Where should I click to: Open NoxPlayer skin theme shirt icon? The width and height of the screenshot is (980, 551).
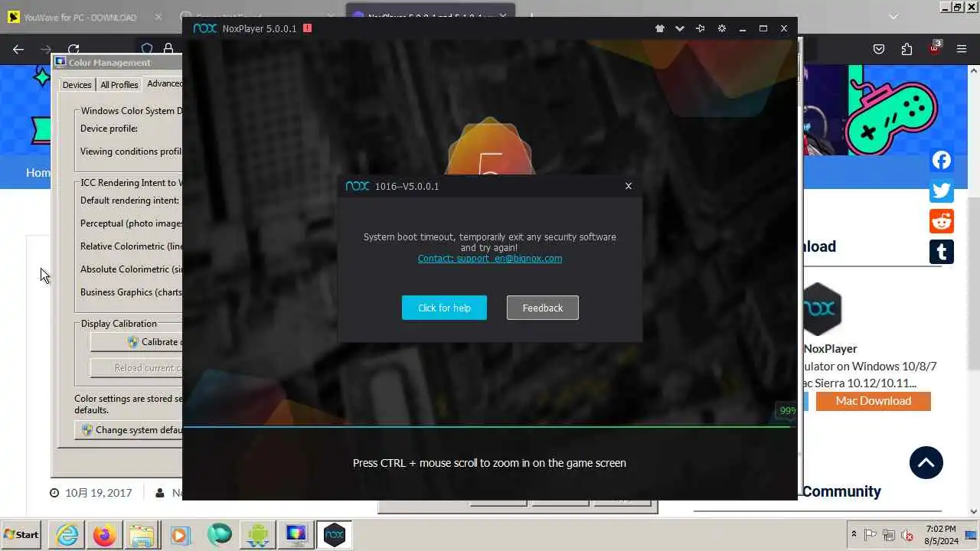click(x=660, y=28)
